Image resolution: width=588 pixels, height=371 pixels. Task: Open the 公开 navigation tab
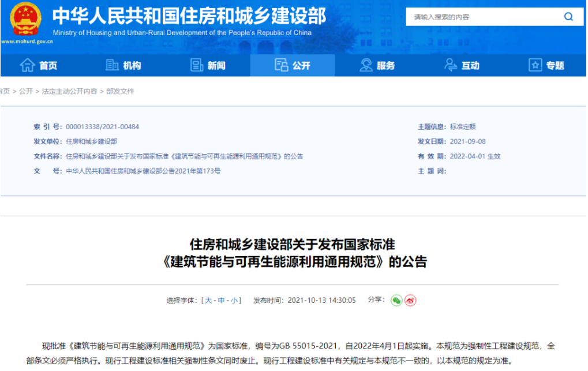292,65
